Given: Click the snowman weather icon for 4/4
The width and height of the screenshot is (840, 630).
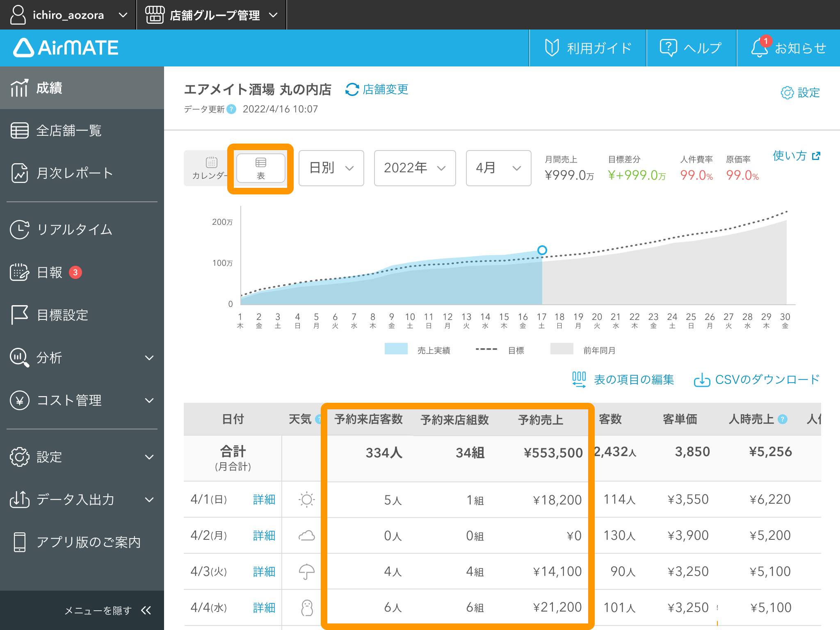Looking at the screenshot, I should point(307,608).
